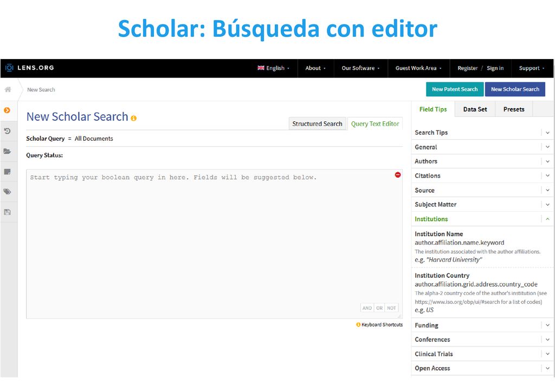Insert the AND operator
Image resolution: width=555 pixels, height=392 pixels.
367,308
